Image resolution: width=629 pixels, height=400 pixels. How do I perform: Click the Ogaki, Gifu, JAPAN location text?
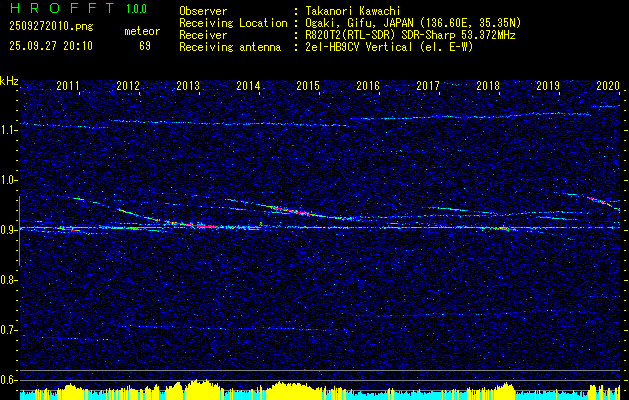pos(413,23)
